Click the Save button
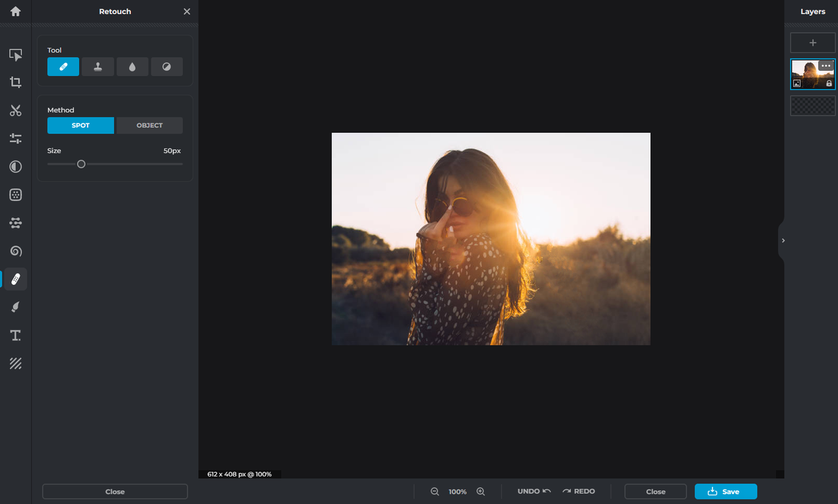Image resolution: width=838 pixels, height=504 pixels. tap(725, 491)
